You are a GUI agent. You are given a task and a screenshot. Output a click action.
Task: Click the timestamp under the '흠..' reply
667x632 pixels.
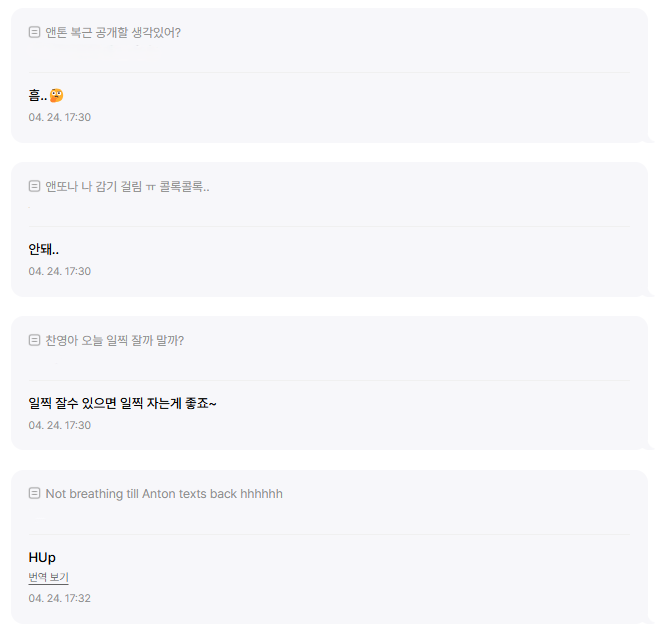point(59,117)
